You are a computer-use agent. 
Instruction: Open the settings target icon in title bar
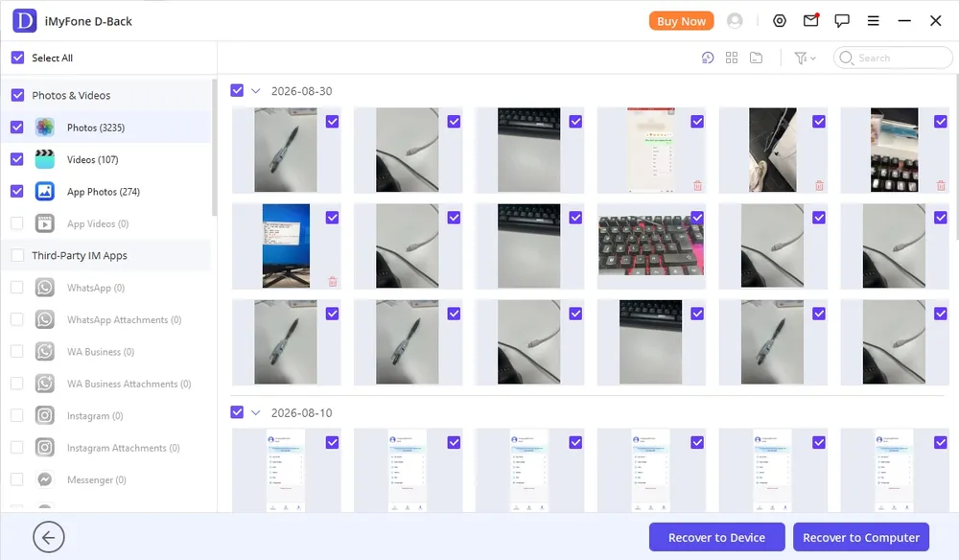coord(779,21)
